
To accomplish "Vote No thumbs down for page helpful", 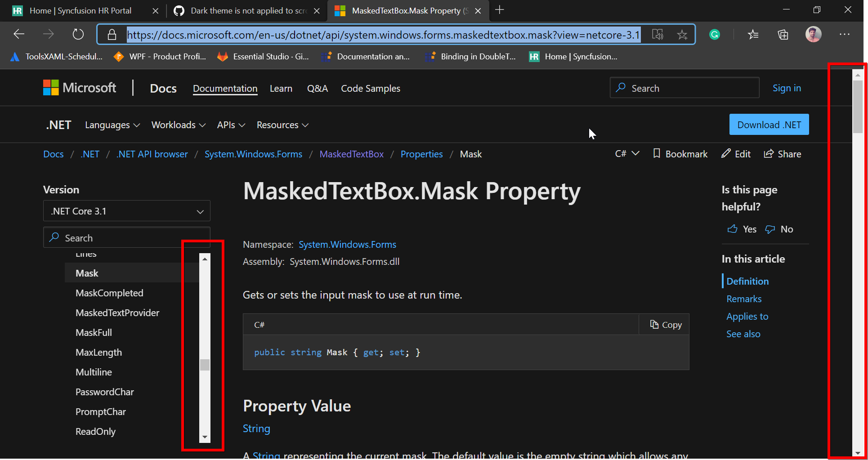I will tap(779, 229).
